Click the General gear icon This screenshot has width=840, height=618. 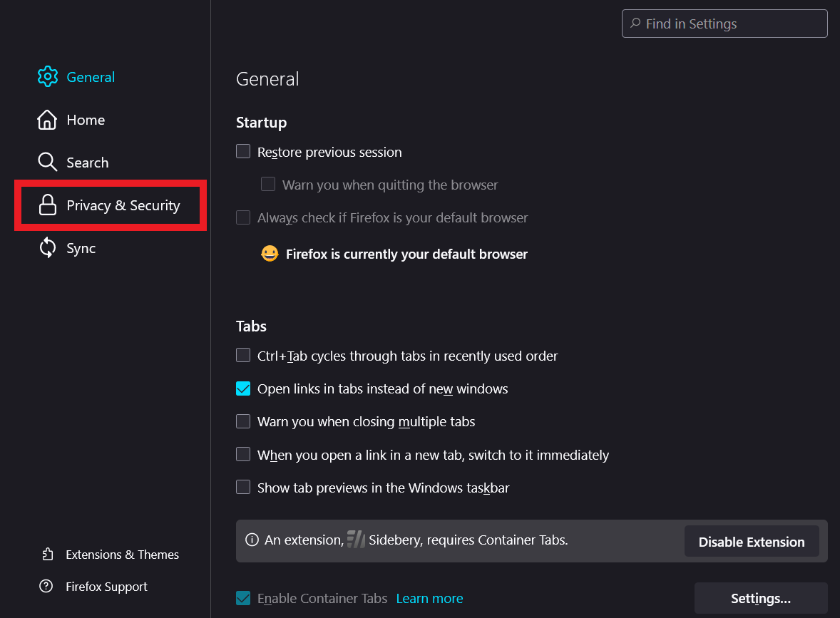[x=47, y=77]
